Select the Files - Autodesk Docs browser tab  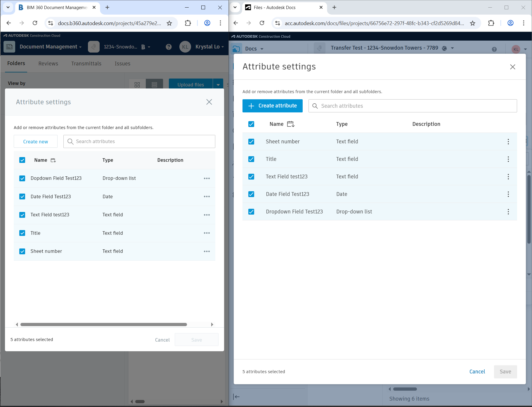[x=285, y=8]
